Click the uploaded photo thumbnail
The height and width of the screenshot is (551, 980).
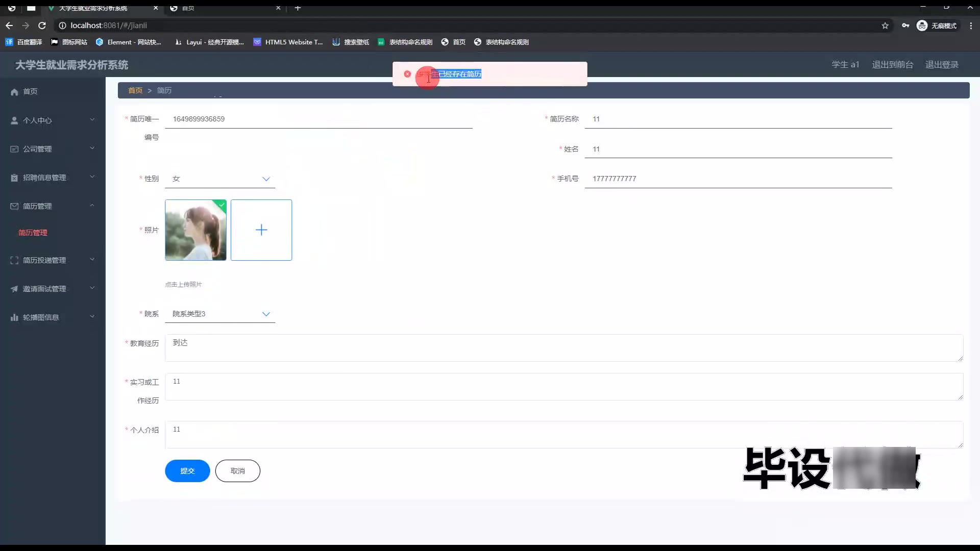195,230
